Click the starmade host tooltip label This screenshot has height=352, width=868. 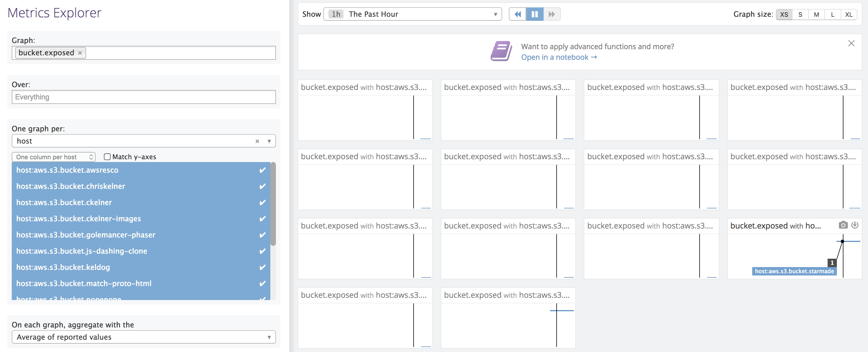tap(794, 272)
